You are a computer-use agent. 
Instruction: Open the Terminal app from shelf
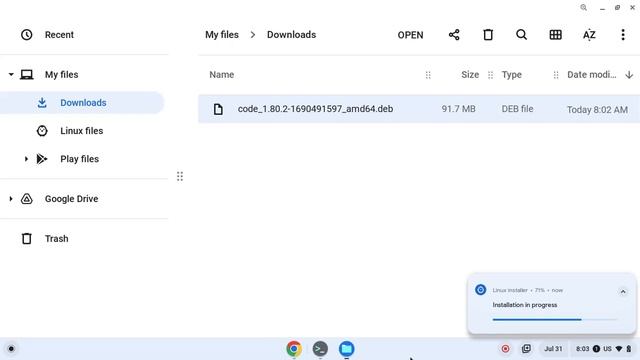[x=320, y=349]
